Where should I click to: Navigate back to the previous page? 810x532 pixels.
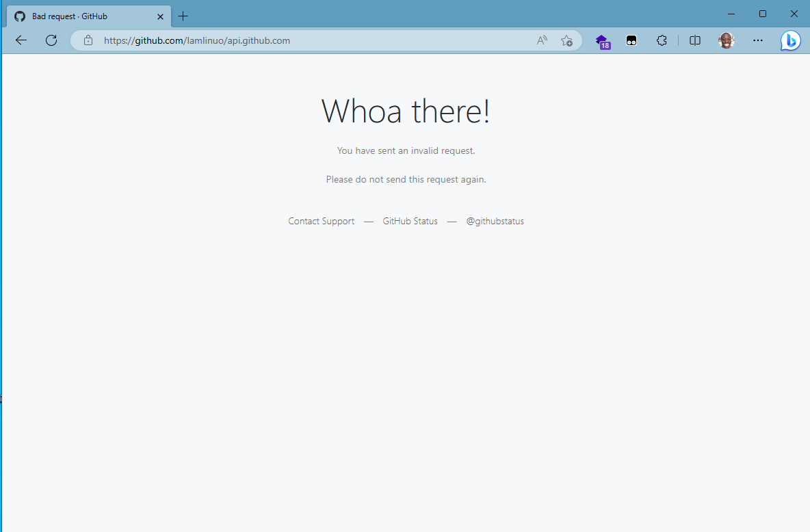[x=21, y=40]
